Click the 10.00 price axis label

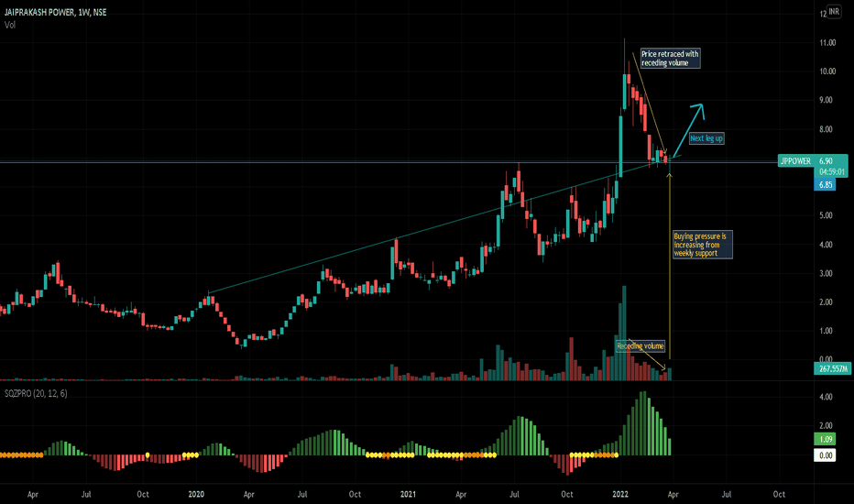coord(827,71)
